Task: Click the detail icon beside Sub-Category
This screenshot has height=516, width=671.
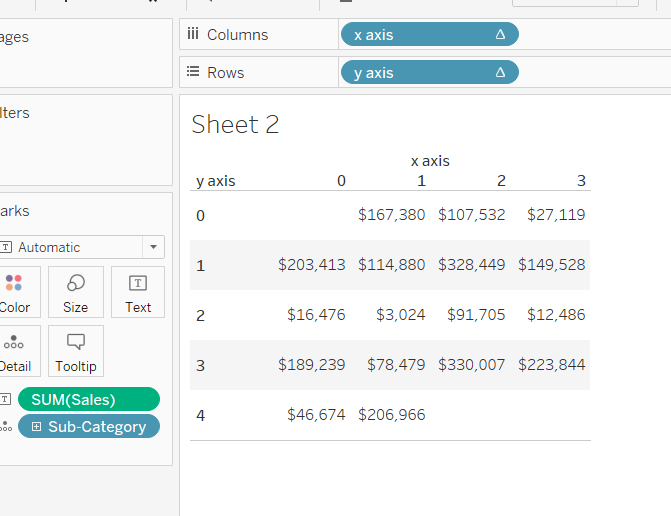Action: coord(5,427)
